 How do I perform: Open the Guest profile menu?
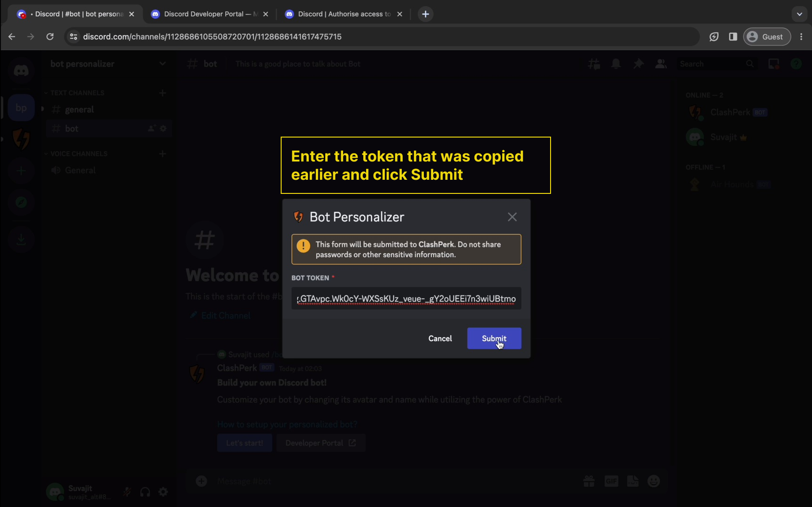tap(766, 37)
